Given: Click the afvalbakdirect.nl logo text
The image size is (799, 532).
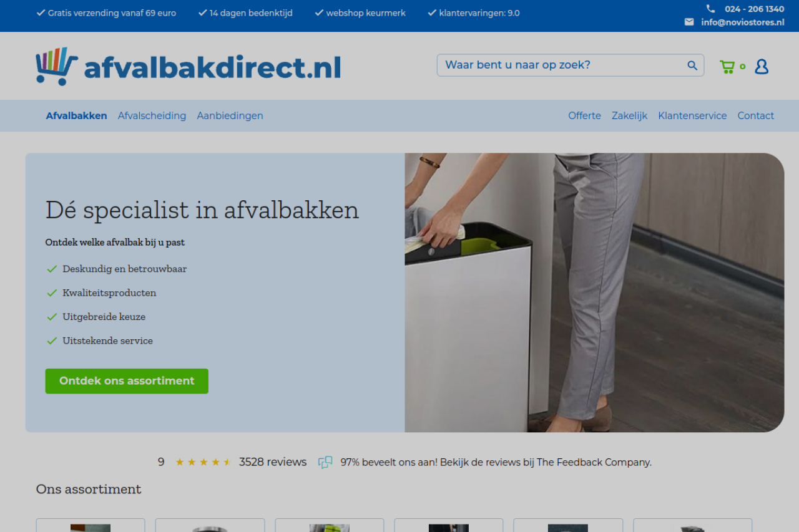Looking at the screenshot, I should click(212, 67).
